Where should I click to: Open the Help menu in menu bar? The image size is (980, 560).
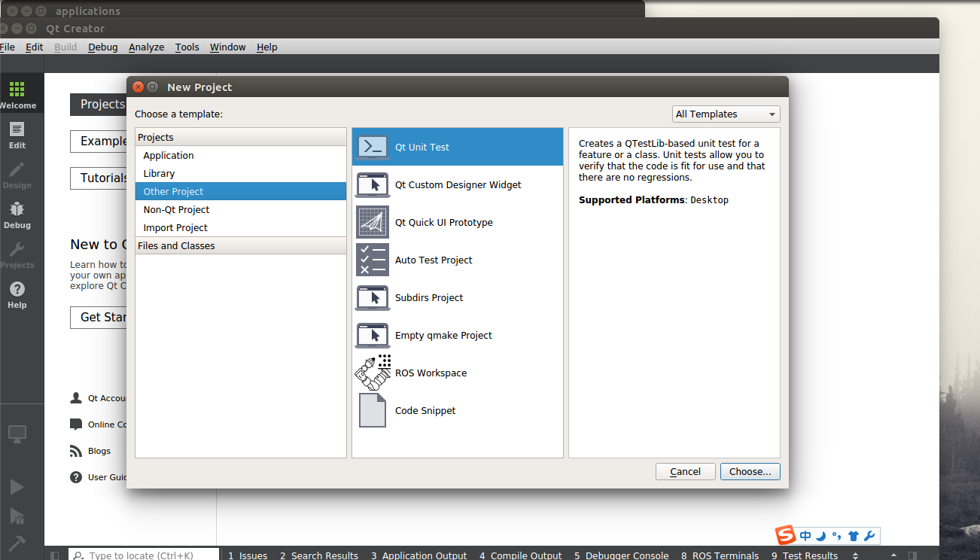click(267, 47)
